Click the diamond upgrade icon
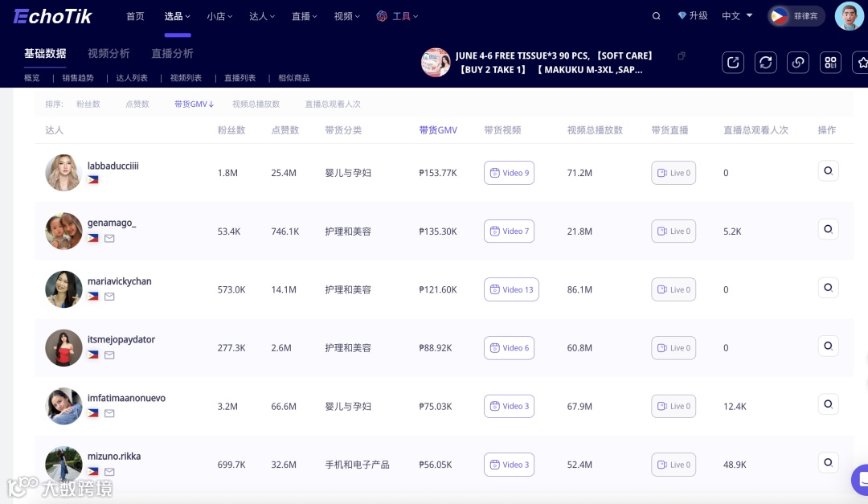 [x=682, y=15]
